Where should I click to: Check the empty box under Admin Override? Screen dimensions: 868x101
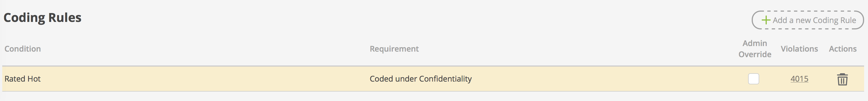coord(753,79)
